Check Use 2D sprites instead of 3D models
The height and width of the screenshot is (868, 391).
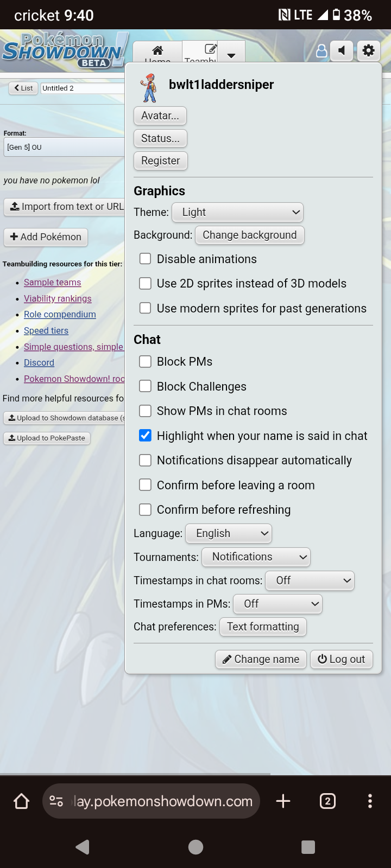point(145,283)
